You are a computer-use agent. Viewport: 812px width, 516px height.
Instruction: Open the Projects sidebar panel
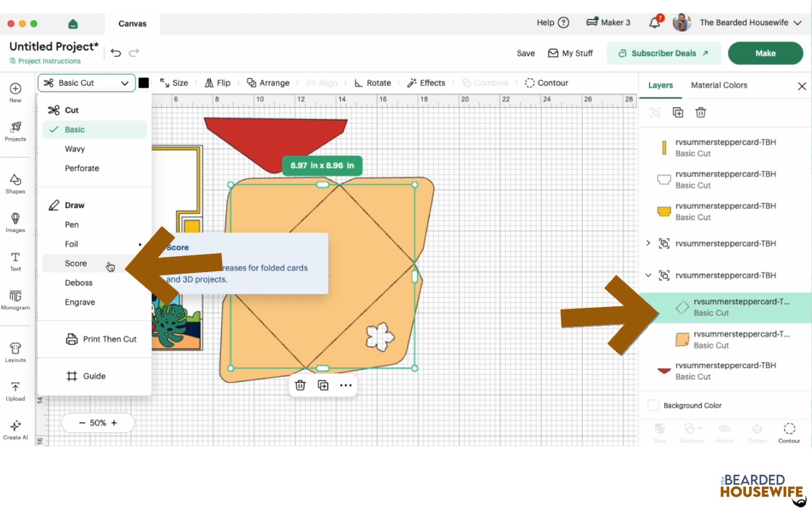tap(15, 131)
